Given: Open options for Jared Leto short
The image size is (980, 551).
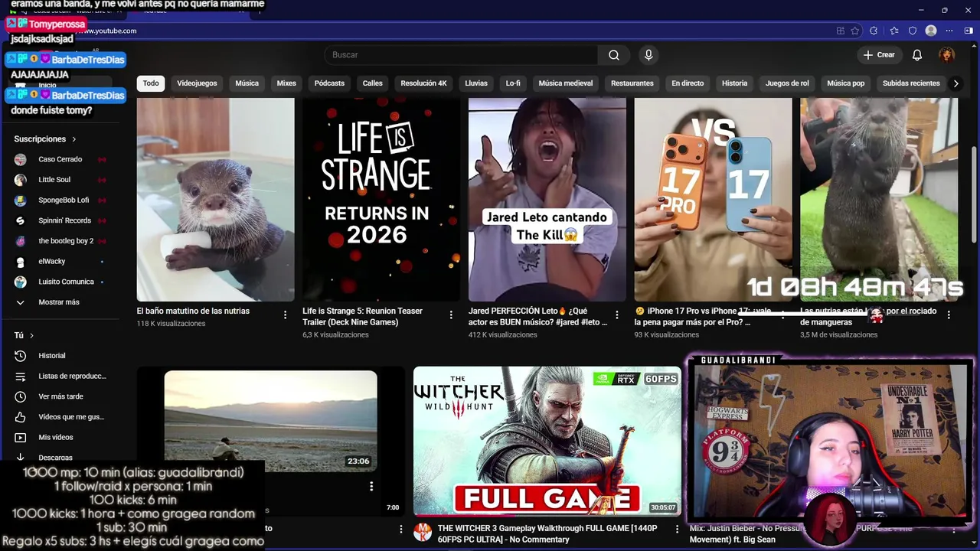Looking at the screenshot, I should pyautogui.click(x=617, y=315).
